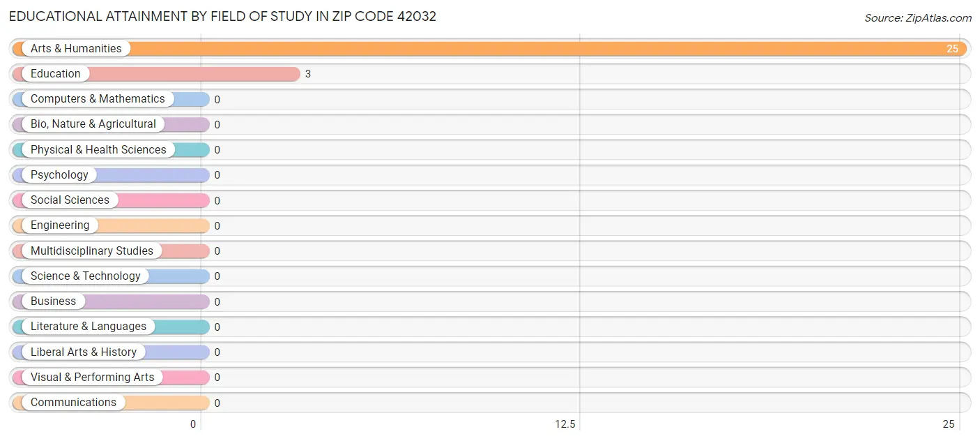Select the Liberal Arts & History label
Screen dimensions: 980x441
pyautogui.click(x=84, y=352)
